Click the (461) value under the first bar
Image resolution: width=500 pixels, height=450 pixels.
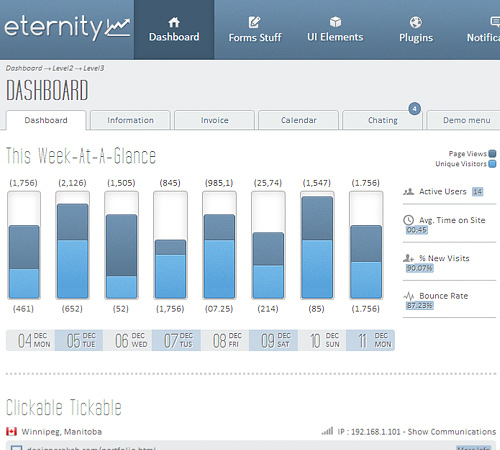pyautogui.click(x=23, y=309)
